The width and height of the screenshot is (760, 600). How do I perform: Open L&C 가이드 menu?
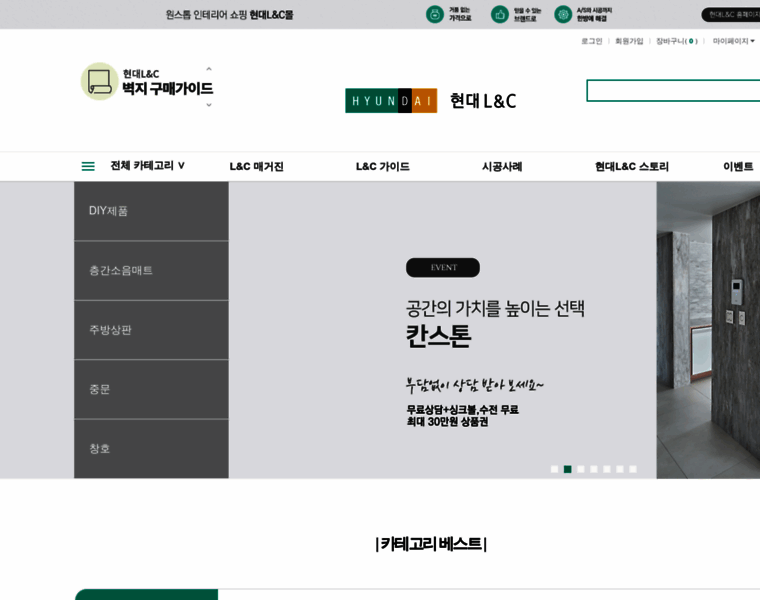click(382, 167)
